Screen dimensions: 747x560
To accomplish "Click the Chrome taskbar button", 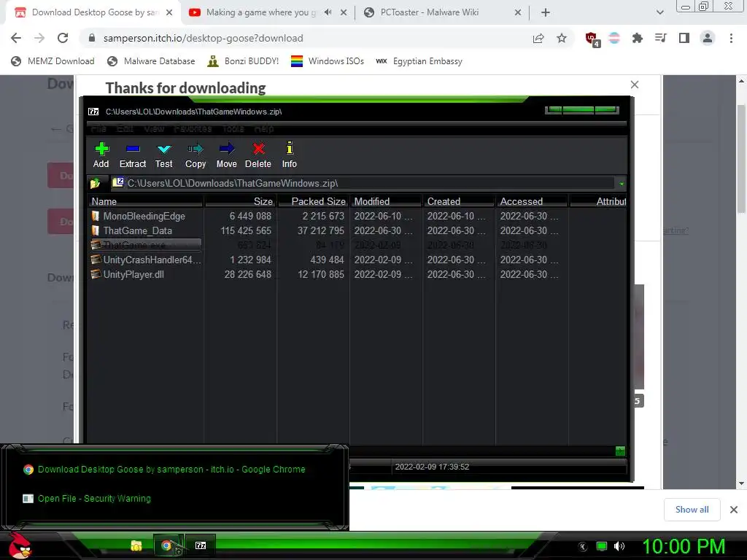I will [x=169, y=545].
